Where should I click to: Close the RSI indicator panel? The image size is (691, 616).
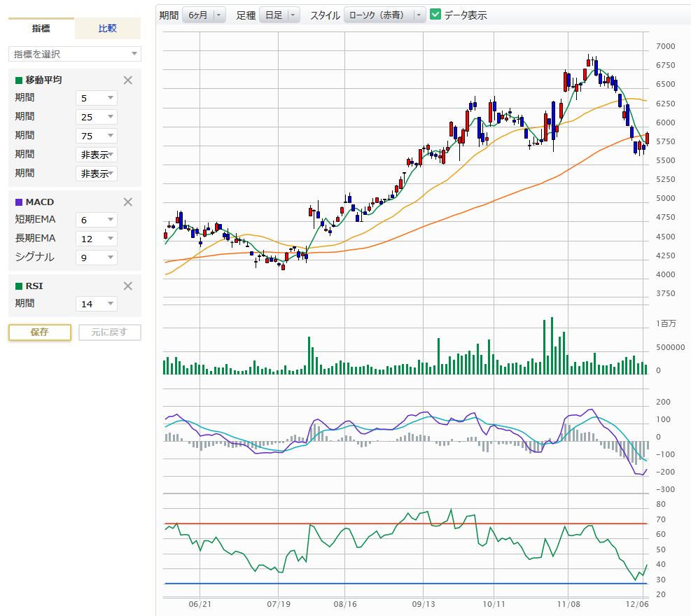coord(127,286)
